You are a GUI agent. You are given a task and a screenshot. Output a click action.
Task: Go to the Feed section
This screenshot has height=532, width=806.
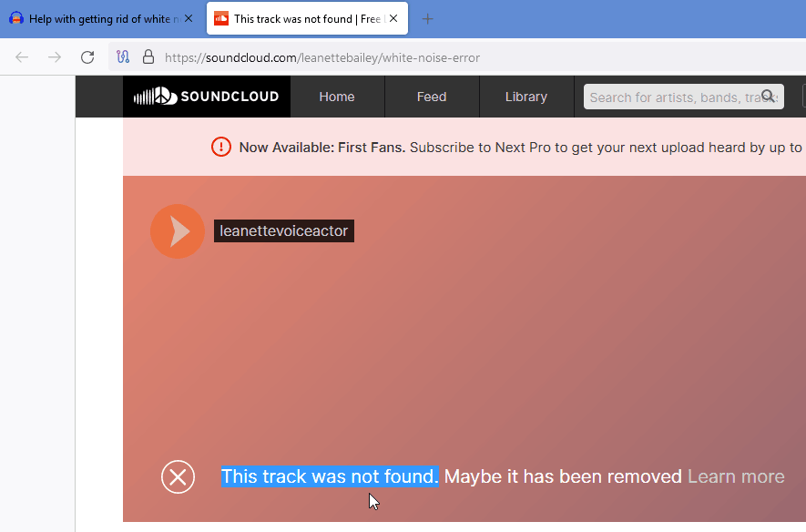coord(432,97)
